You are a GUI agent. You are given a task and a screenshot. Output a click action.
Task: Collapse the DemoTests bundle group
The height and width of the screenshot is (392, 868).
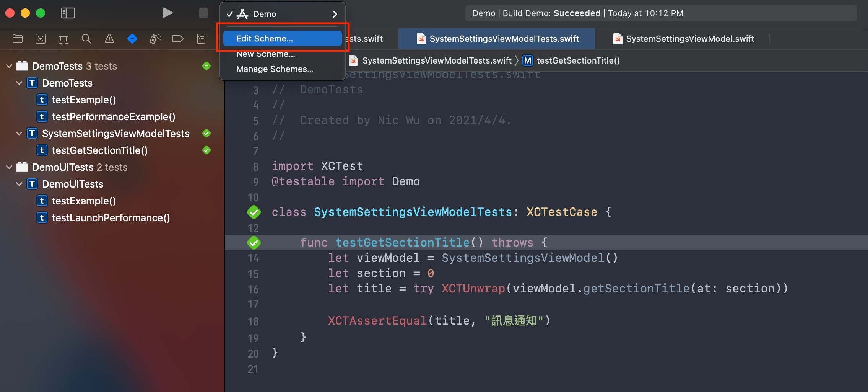(9, 66)
